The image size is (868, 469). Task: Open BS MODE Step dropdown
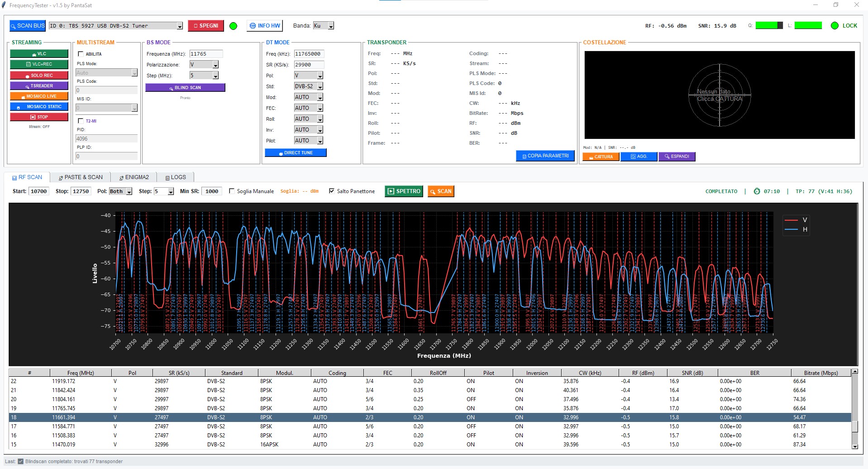pyautogui.click(x=215, y=76)
